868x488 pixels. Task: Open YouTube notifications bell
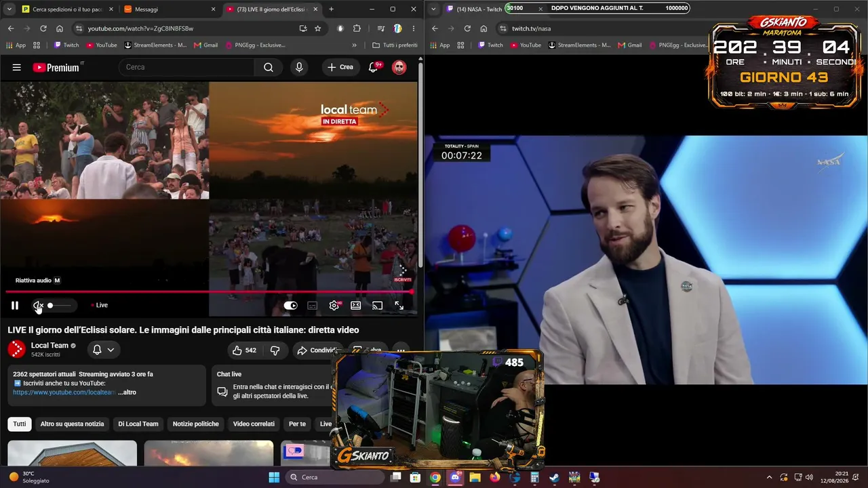[374, 67]
